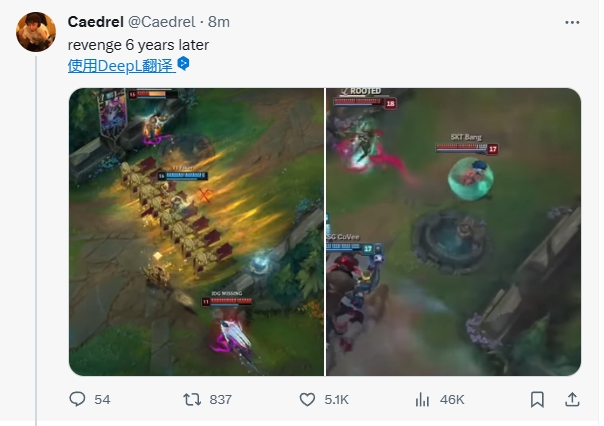Click the 837 reposts count
The image size is (604, 426).
pos(221,399)
